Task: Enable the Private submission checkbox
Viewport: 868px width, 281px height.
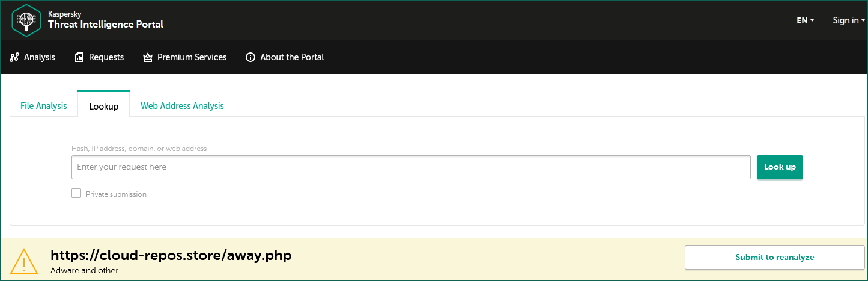Action: tap(76, 193)
